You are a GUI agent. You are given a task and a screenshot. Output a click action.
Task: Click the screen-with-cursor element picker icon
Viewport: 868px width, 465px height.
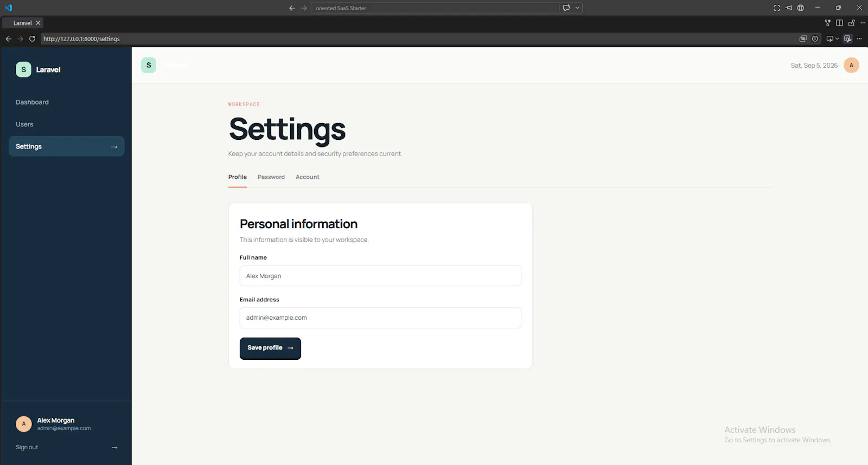pos(829,39)
